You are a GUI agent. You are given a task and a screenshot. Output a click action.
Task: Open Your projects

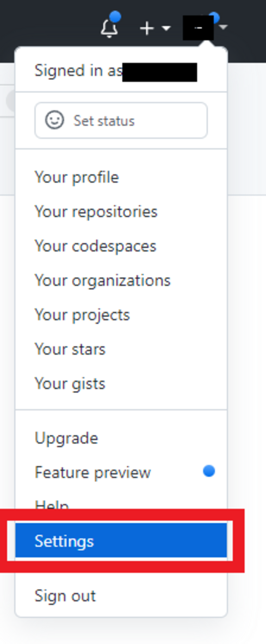[82, 315]
